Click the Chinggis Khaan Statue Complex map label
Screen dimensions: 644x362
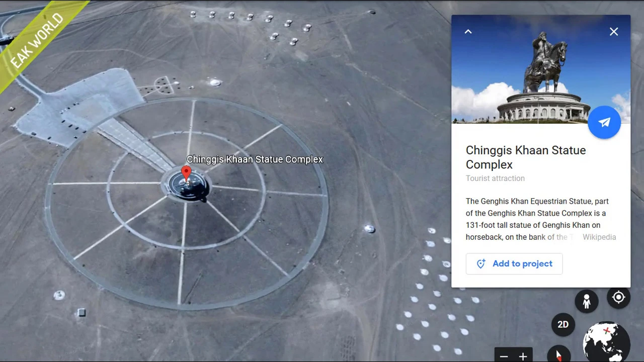pos(255,159)
